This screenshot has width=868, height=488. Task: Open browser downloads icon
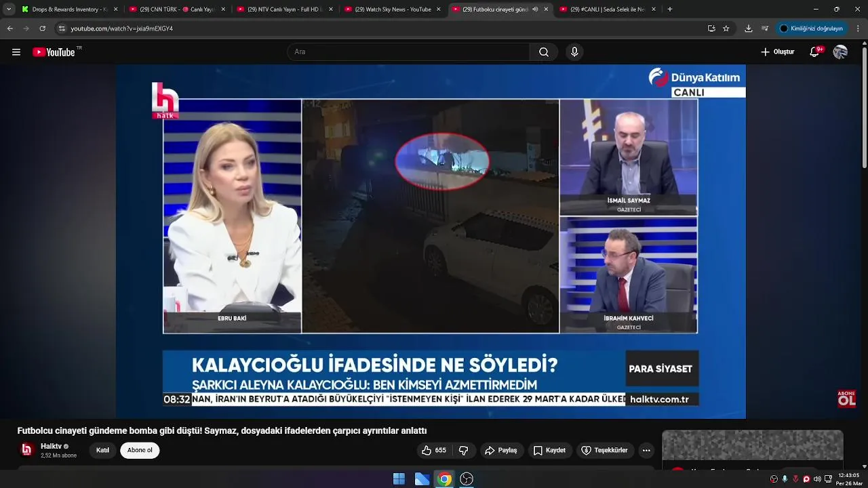pos(749,28)
